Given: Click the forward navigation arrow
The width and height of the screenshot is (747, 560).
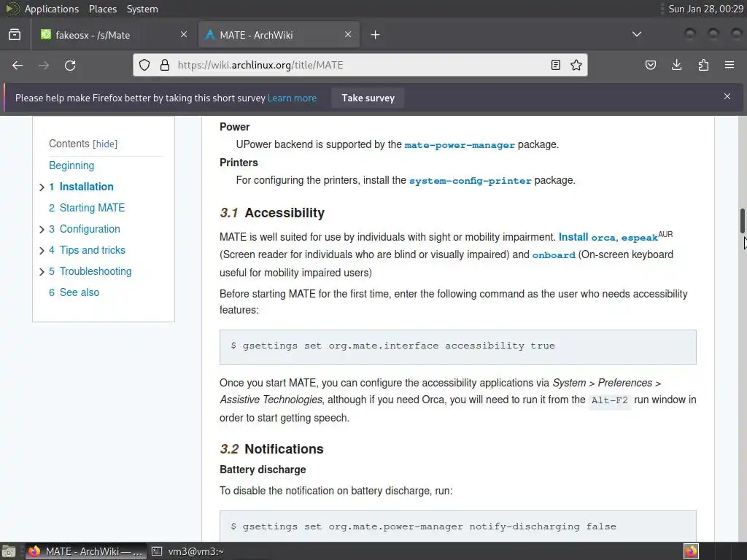Looking at the screenshot, I should pyautogui.click(x=43, y=65).
